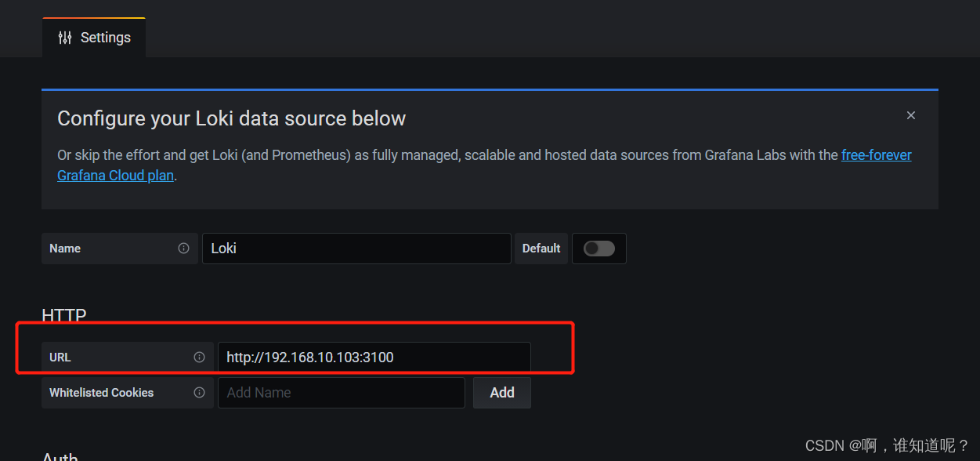
Task: Click the Name label of the data source
Action: click(64, 249)
